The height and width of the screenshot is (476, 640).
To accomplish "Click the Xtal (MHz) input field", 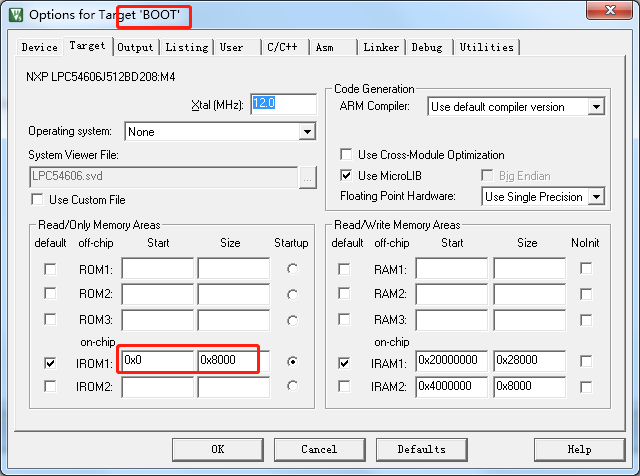I will coord(283,104).
